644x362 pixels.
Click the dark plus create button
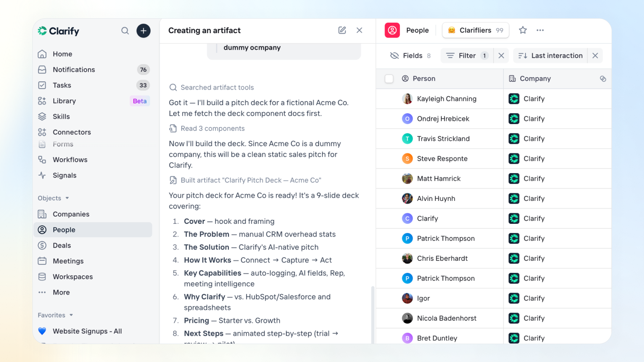(x=143, y=31)
